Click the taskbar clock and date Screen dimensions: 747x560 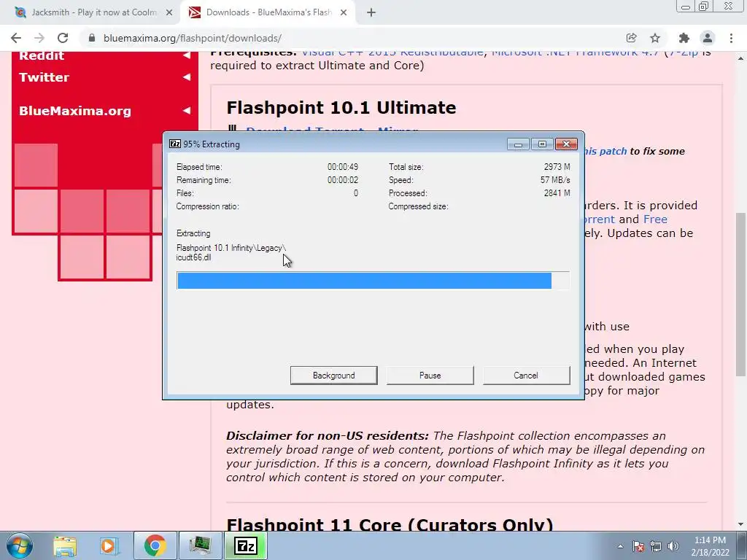710,546
